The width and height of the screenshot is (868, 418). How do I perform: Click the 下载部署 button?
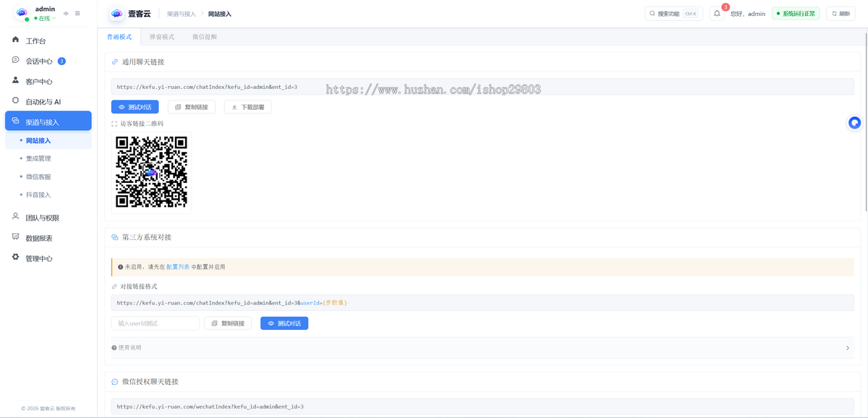pos(248,107)
